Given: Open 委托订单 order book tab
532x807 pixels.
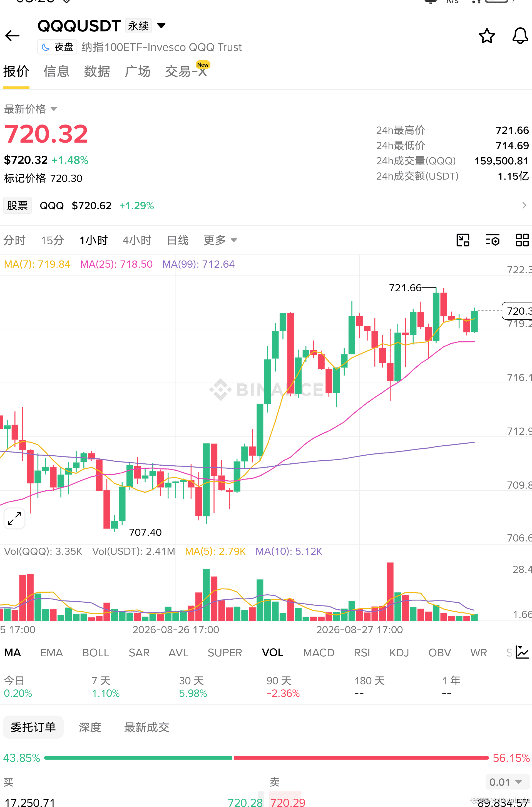Looking at the screenshot, I should pyautogui.click(x=33, y=727).
